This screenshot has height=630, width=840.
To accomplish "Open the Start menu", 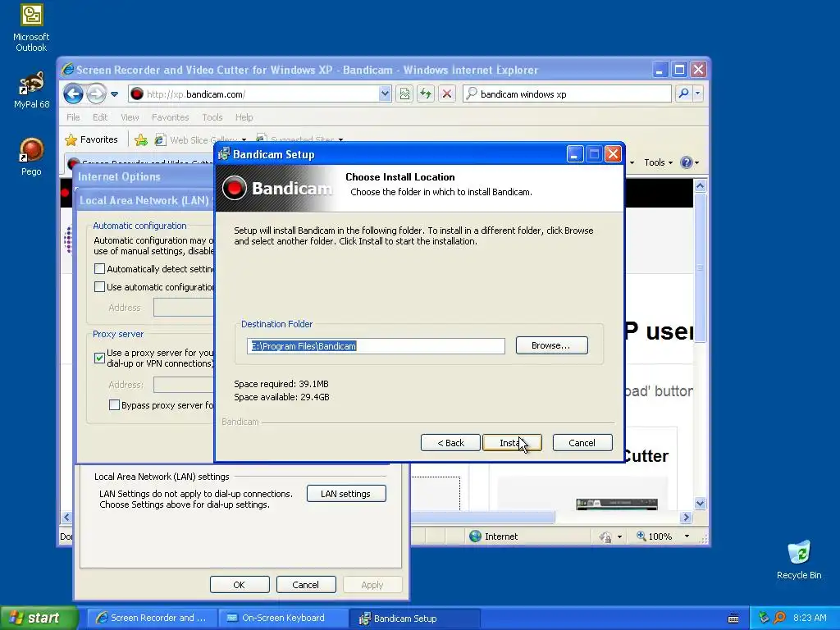I will point(39,618).
